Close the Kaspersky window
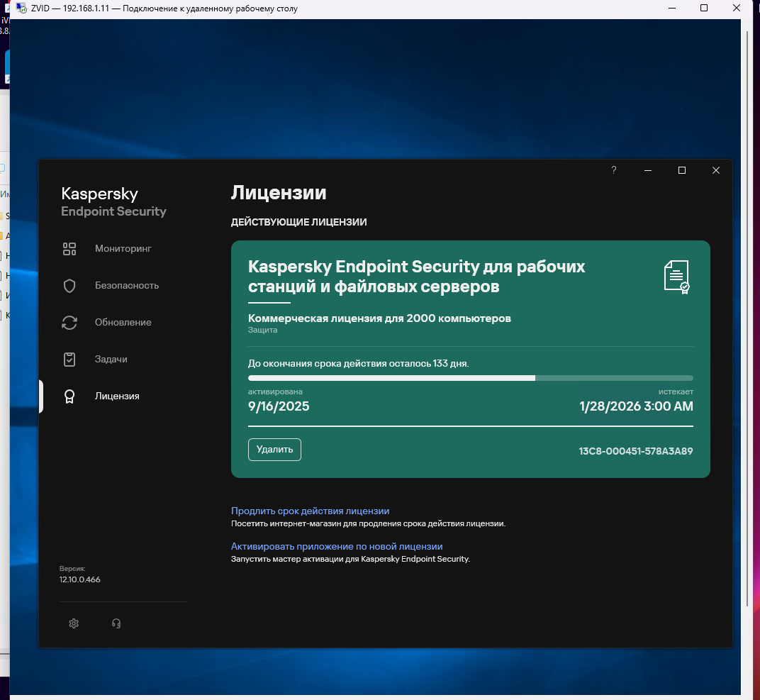 click(716, 170)
